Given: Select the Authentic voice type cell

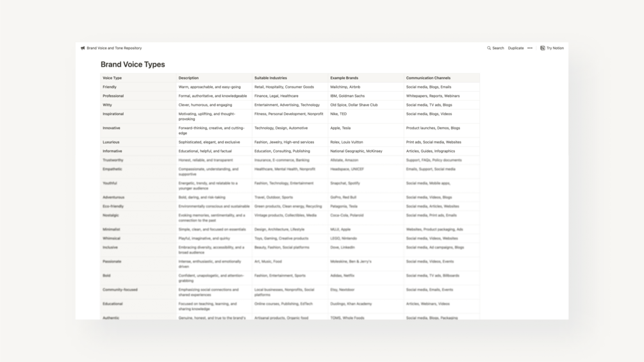Looking at the screenshot, I should 138,317.
